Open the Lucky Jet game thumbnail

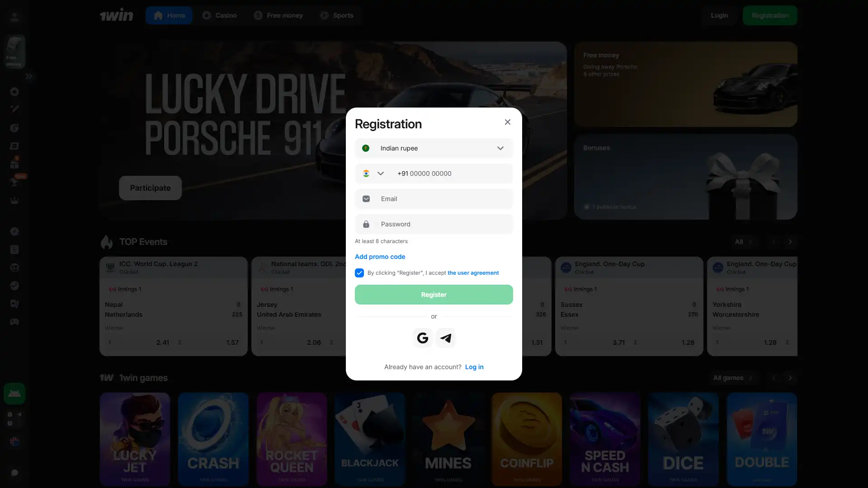pos(135,439)
